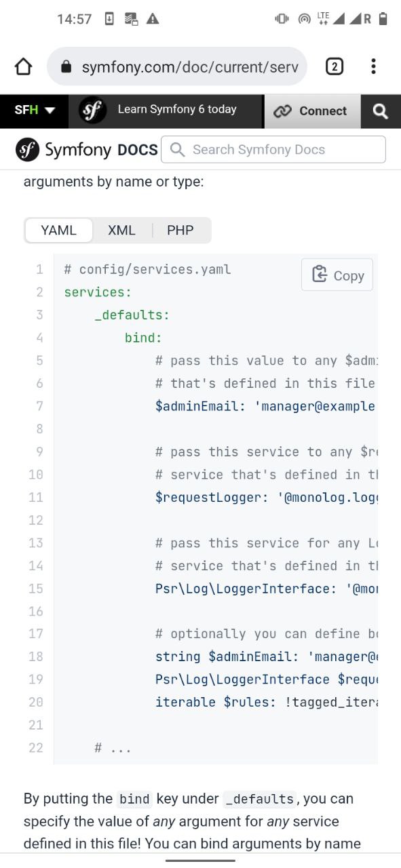Switch code example to YAML tab
The height and width of the screenshot is (868, 401).
59,231
